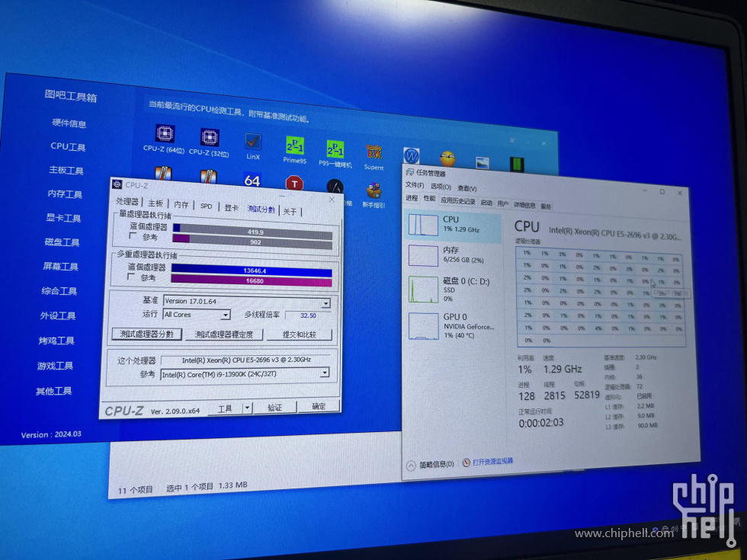The image size is (747, 560).
Task: Click the multi-thread reference 16680 bar
Action: click(x=252, y=281)
